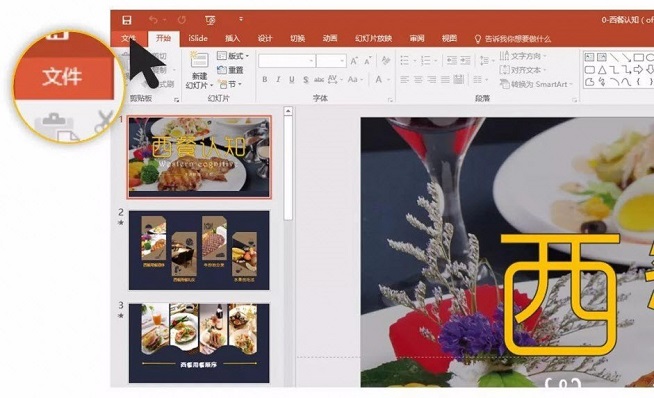Open the add columns dropdown
Screen dimensions: 654x398
click(480, 79)
